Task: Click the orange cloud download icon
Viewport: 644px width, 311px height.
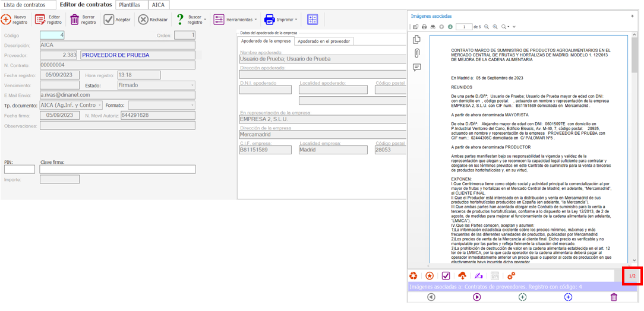Action: point(462,276)
